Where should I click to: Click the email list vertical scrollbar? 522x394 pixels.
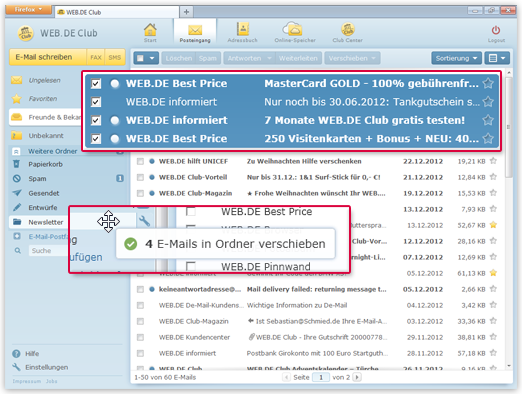(x=509, y=128)
